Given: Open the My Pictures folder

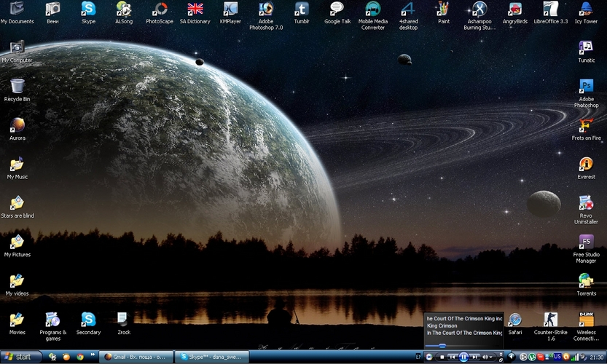Looking at the screenshot, I should [17, 246].
